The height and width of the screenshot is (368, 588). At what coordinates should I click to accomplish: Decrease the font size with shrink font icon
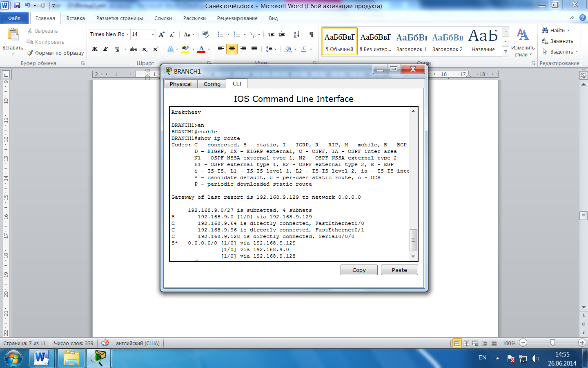172,34
